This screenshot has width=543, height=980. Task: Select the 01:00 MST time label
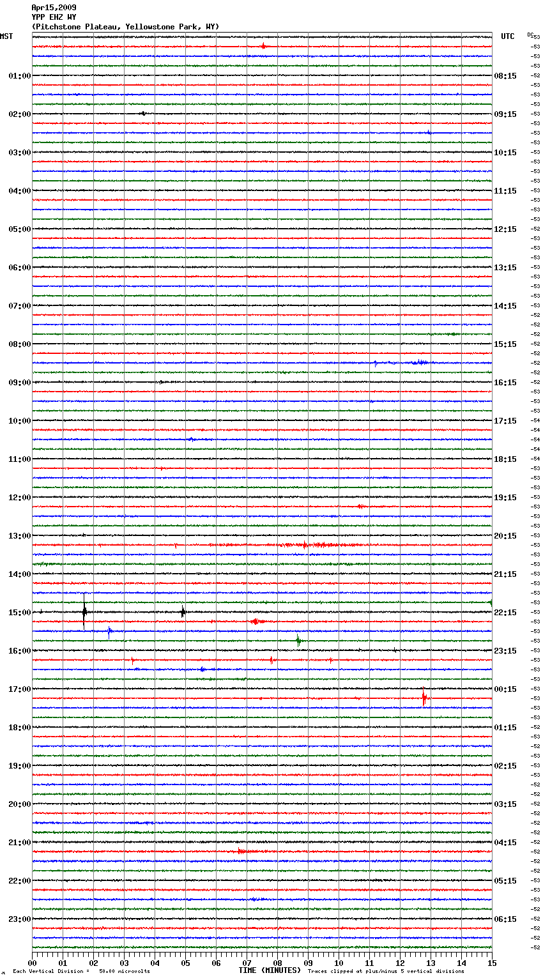pos(19,76)
